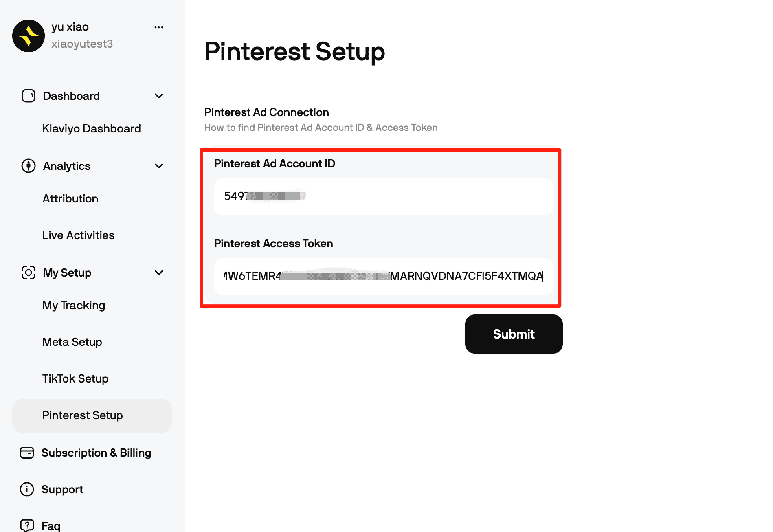The width and height of the screenshot is (773, 532).
Task: Click the Pinterest Access Token input field
Action: pyautogui.click(x=383, y=277)
